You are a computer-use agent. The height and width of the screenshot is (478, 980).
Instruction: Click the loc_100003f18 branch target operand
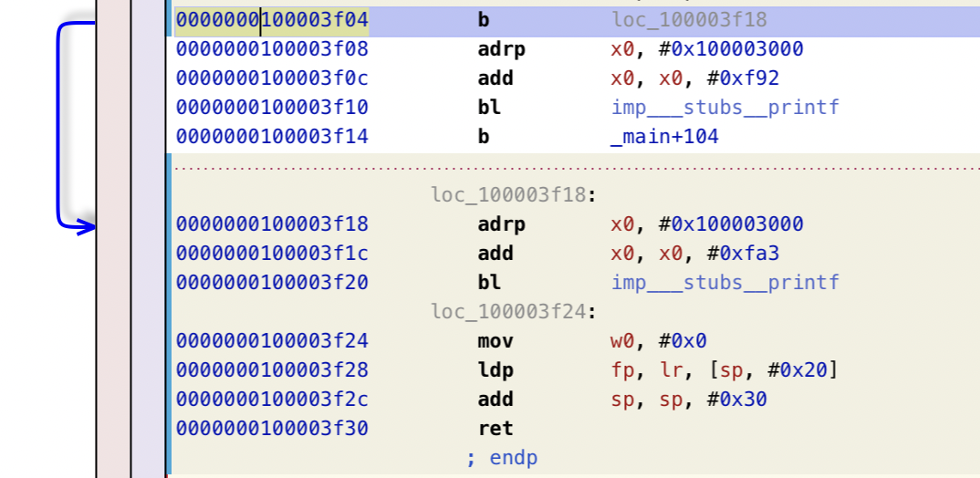point(689,20)
